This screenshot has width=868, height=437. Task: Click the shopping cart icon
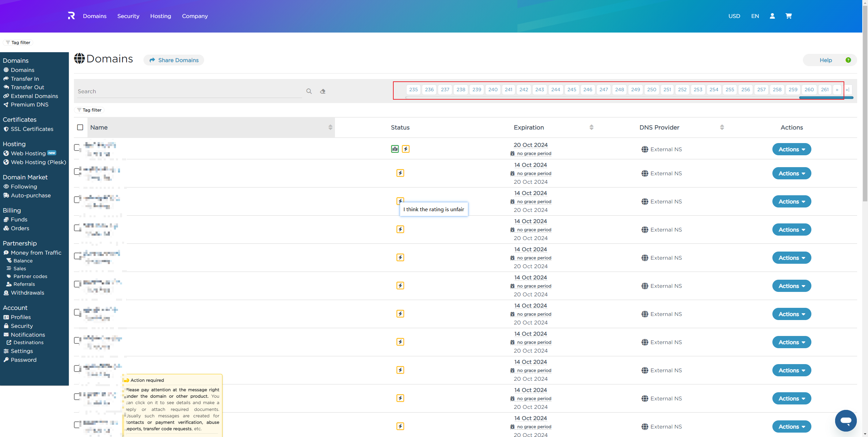click(789, 16)
